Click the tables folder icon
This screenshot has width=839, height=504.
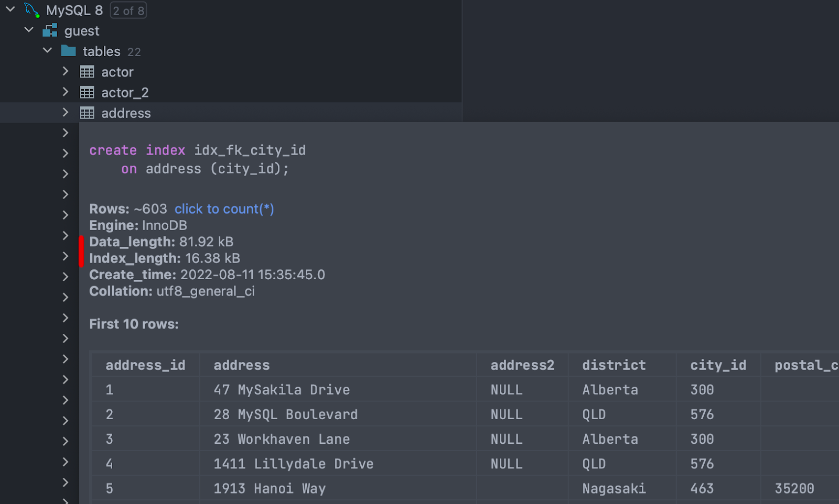tap(68, 51)
